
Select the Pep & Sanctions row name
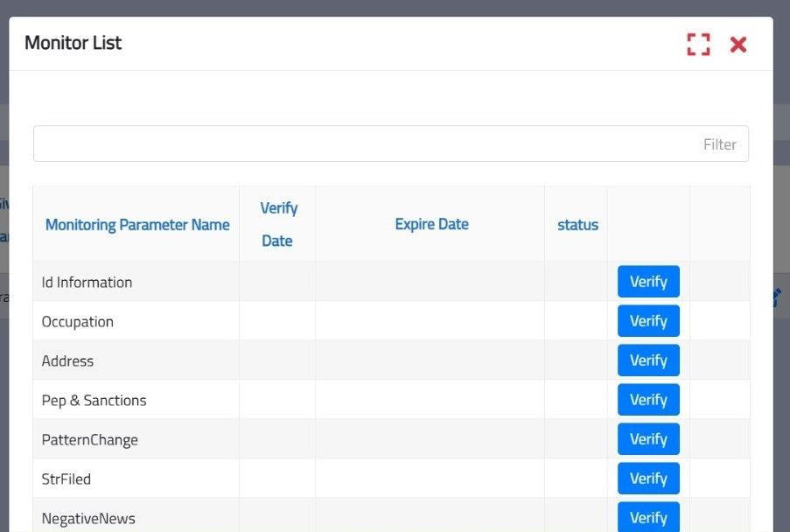point(94,401)
